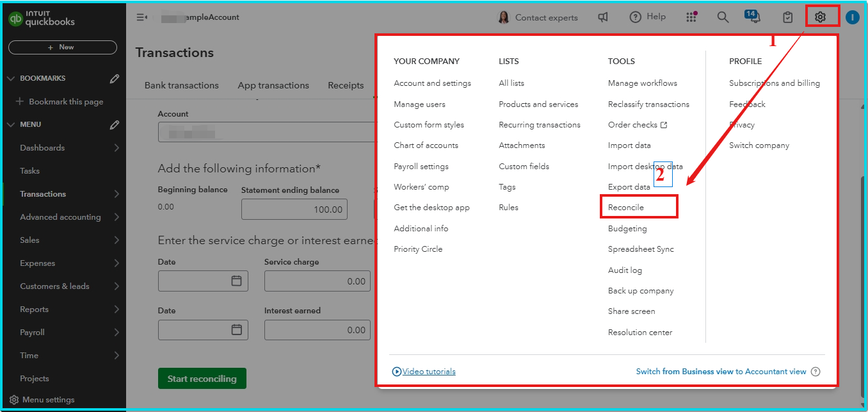
Task: Switch to App transactions tab
Action: 273,85
